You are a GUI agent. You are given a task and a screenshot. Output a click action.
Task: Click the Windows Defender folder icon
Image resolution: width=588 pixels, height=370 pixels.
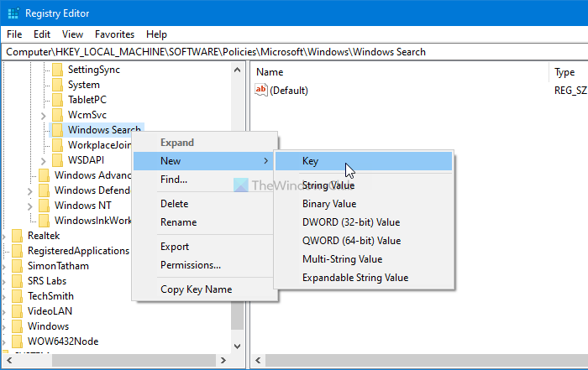pyautogui.click(x=44, y=190)
